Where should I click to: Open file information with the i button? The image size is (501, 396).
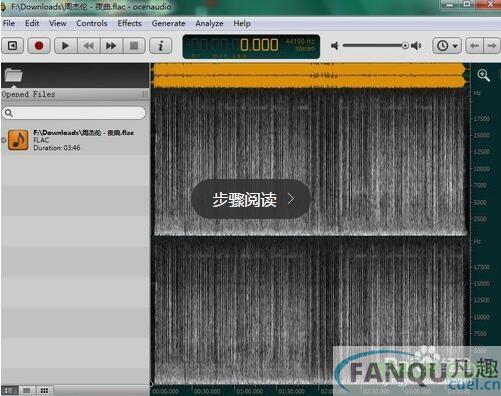click(x=161, y=46)
